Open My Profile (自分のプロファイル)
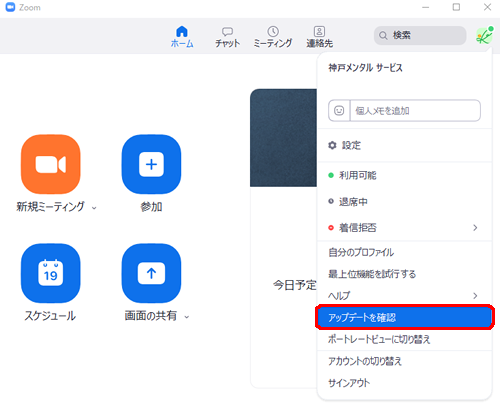Viewport: 500px width, 407px height. [404, 252]
